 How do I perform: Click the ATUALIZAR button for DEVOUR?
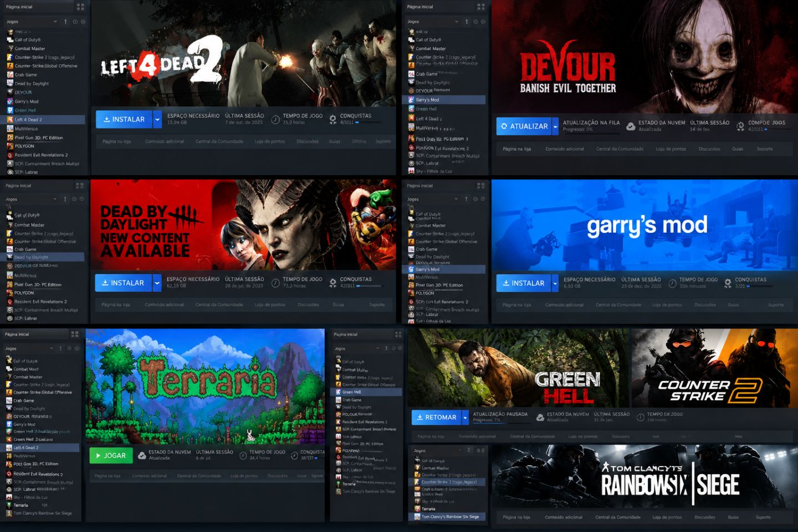coord(524,126)
